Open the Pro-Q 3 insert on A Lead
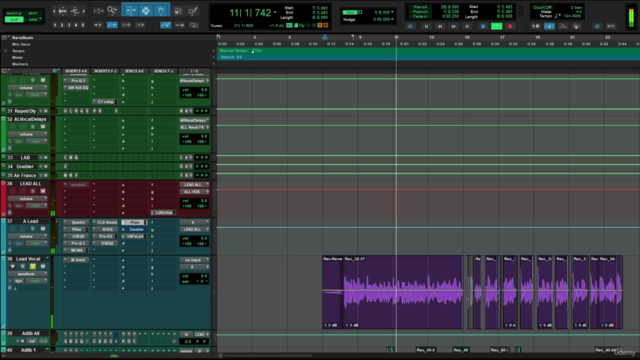This screenshot has height=360, width=640. 77,243
